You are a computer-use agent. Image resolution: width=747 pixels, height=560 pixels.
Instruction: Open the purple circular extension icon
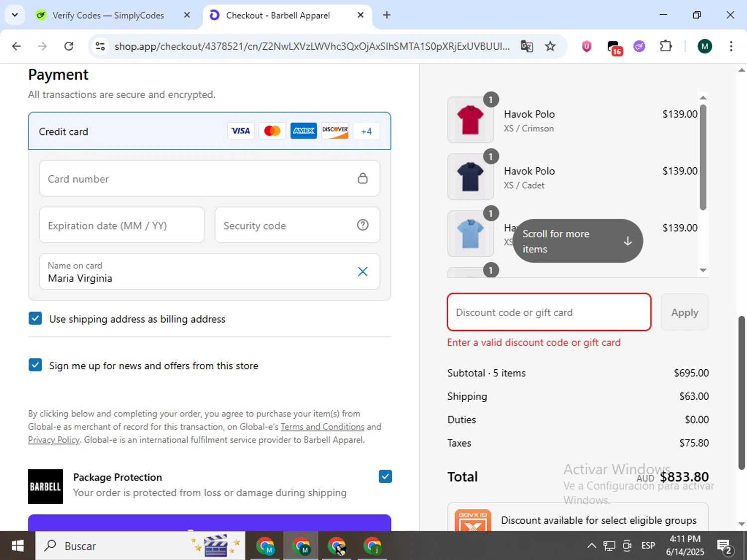tap(639, 46)
